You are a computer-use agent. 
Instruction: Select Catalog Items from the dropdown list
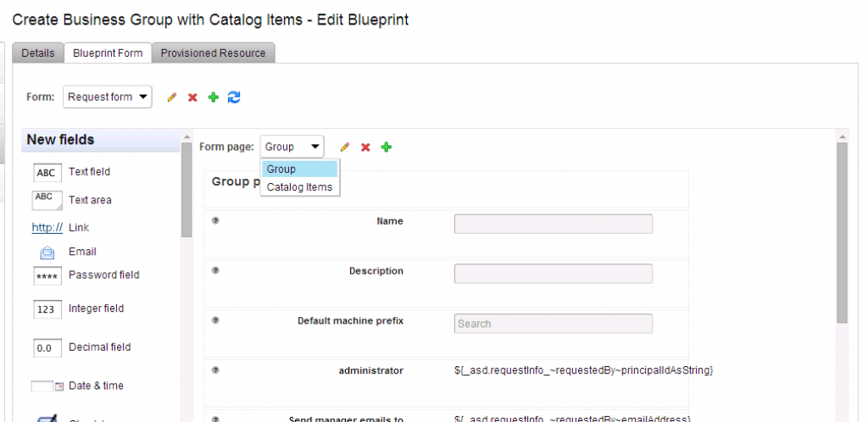(x=299, y=187)
